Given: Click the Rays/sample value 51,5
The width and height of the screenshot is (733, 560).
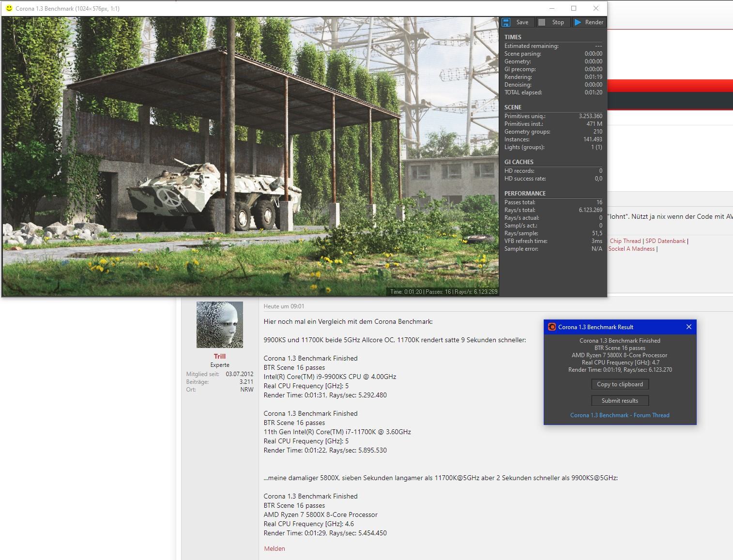Looking at the screenshot, I should [597, 233].
